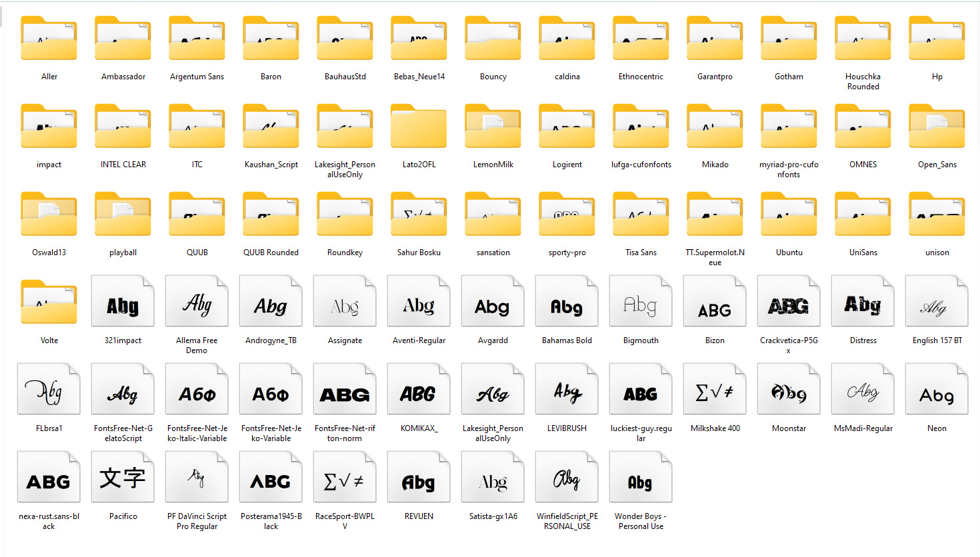Click the Sahur Bosku folder icon
The height and width of the screenshot is (557, 980).
(x=419, y=215)
